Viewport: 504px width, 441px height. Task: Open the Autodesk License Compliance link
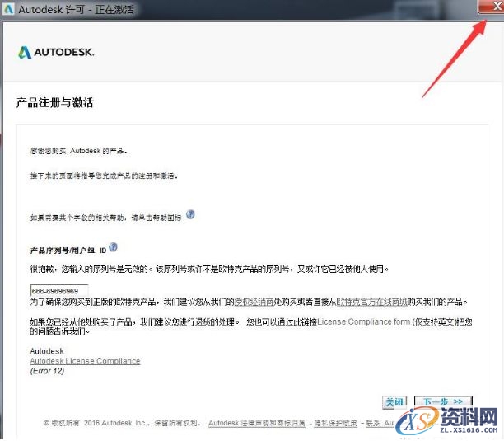pyautogui.click(x=85, y=361)
